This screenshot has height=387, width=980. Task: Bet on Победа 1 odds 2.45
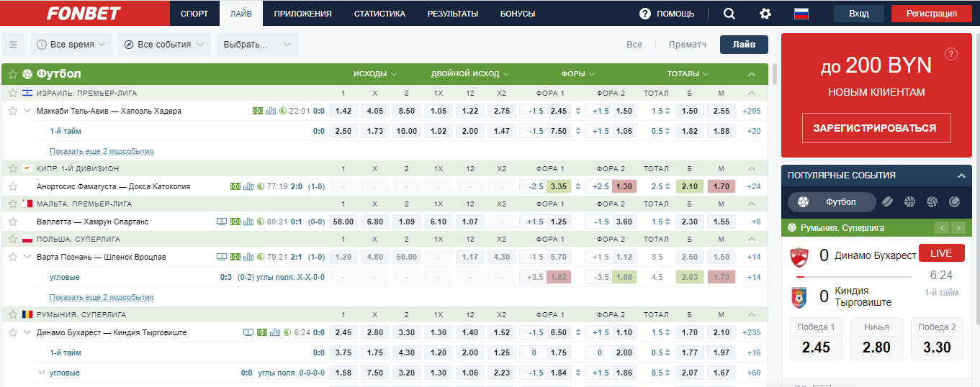click(x=817, y=339)
